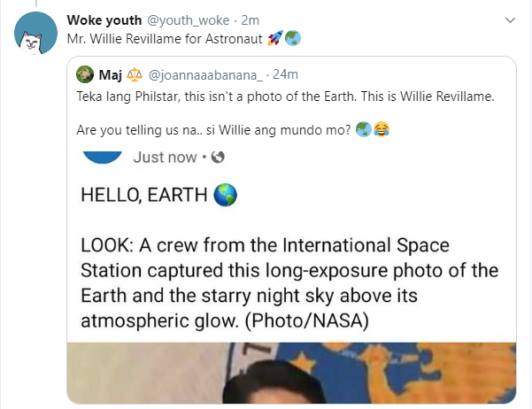This screenshot has width=532, height=409.
Task: Click the rocket emoji in the tweet
Action: pyautogui.click(x=274, y=40)
